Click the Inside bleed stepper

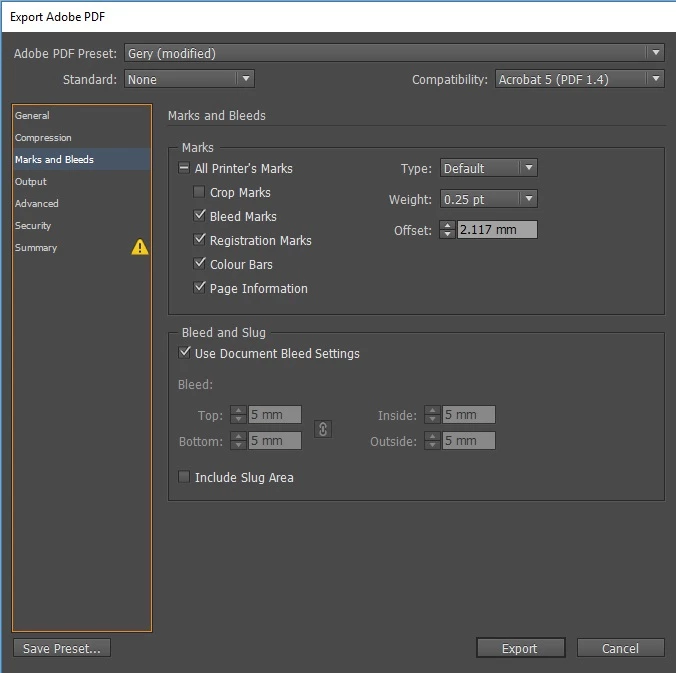coord(432,415)
